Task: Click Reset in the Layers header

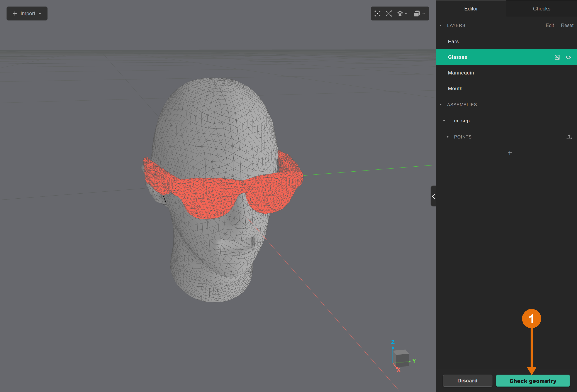Action: (567, 25)
